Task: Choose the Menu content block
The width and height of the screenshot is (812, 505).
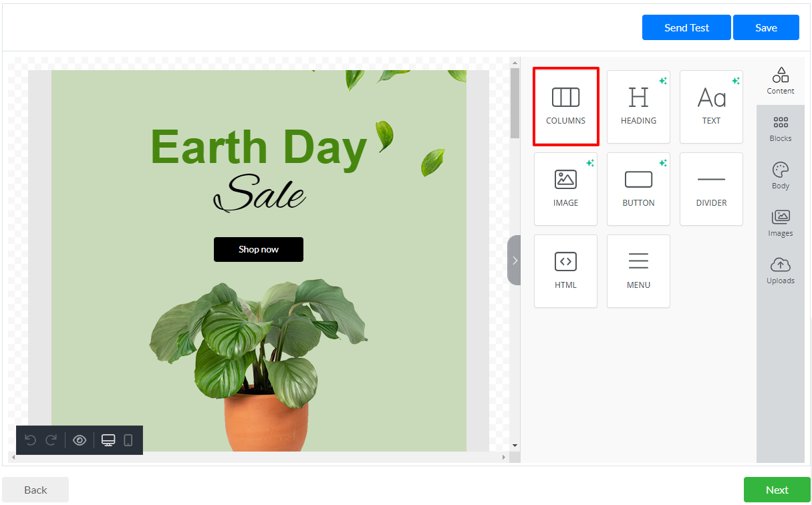Action: pyautogui.click(x=638, y=271)
